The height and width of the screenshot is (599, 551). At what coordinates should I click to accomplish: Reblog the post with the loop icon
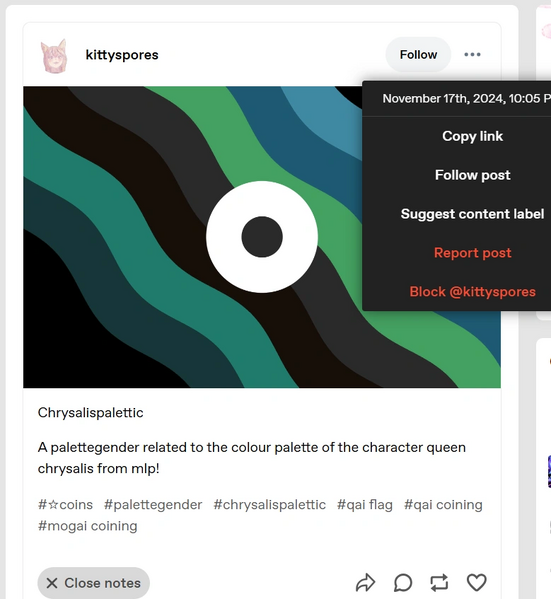pyautogui.click(x=439, y=583)
